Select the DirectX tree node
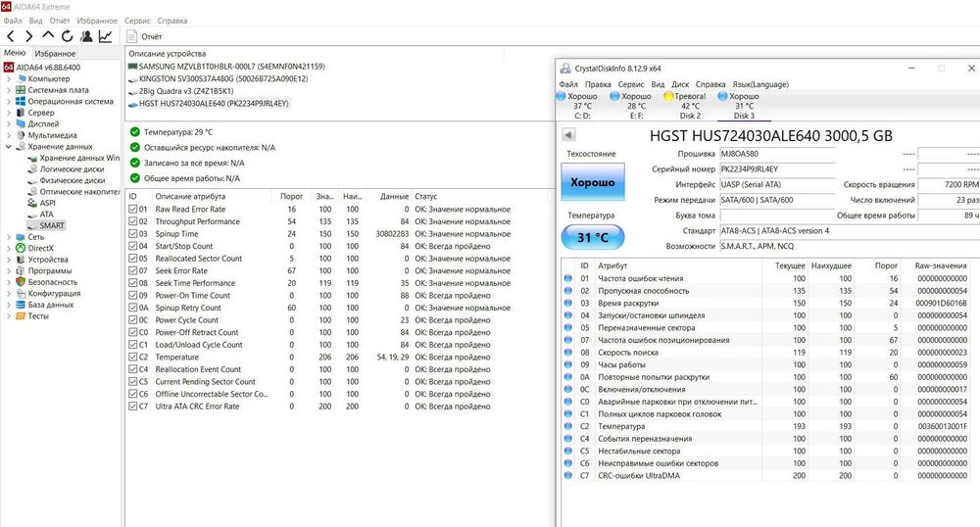Screen dimensions: 980x527 [40, 248]
